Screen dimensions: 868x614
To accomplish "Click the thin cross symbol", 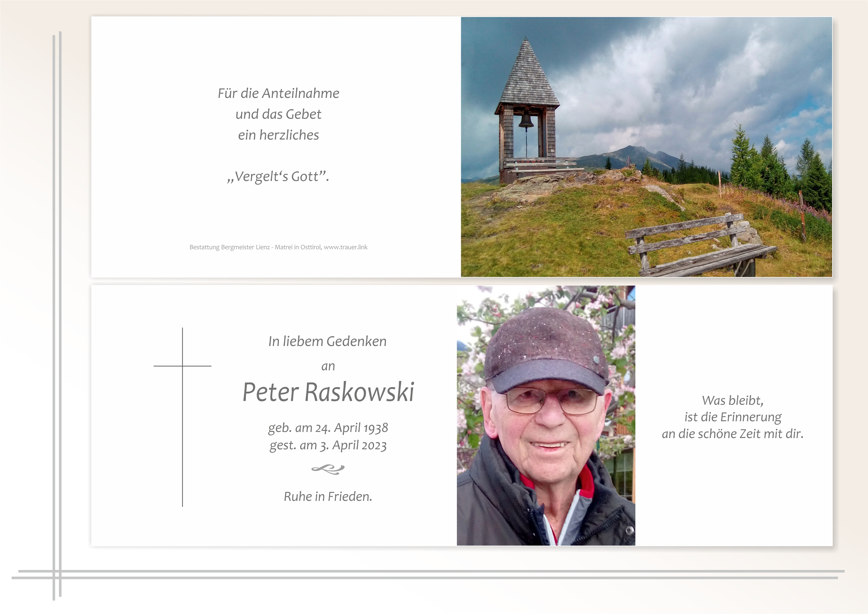I will click(x=183, y=417).
